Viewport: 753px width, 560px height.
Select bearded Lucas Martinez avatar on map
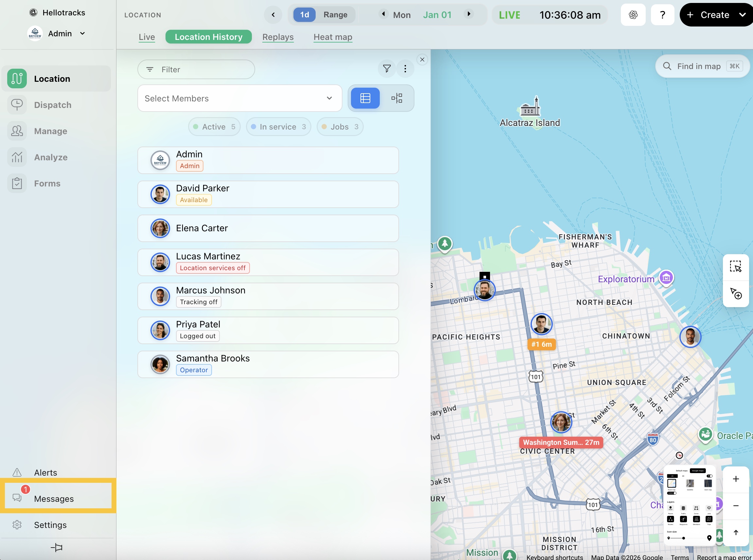pos(484,290)
